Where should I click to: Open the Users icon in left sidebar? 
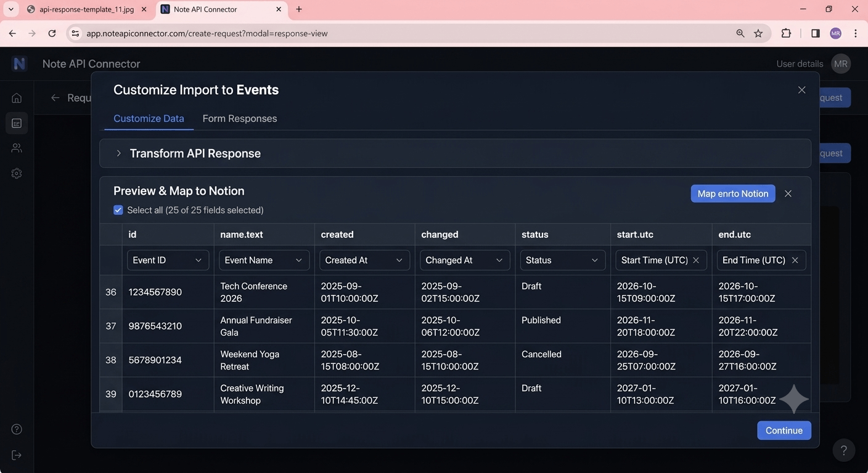coord(17,148)
